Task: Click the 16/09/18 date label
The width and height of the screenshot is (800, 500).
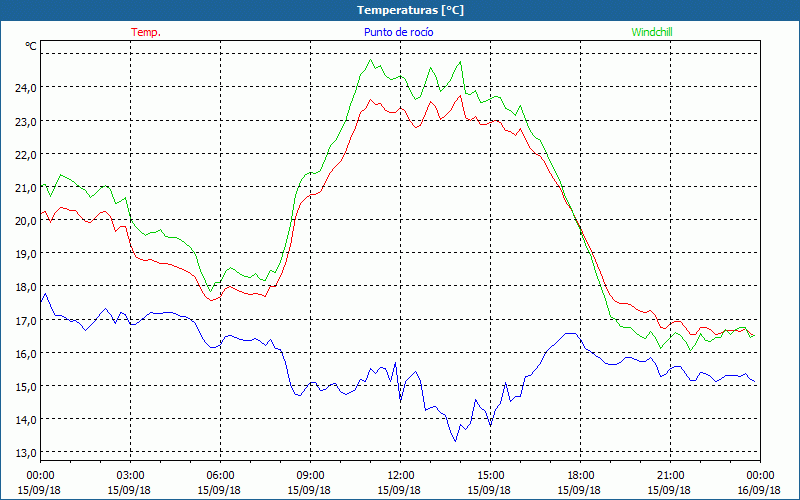Action: click(759, 490)
